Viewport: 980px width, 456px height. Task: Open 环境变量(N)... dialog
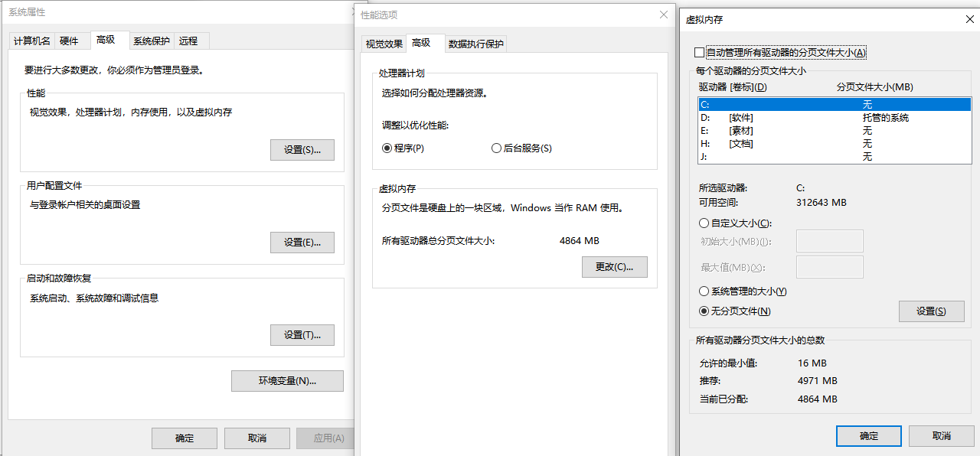(287, 381)
